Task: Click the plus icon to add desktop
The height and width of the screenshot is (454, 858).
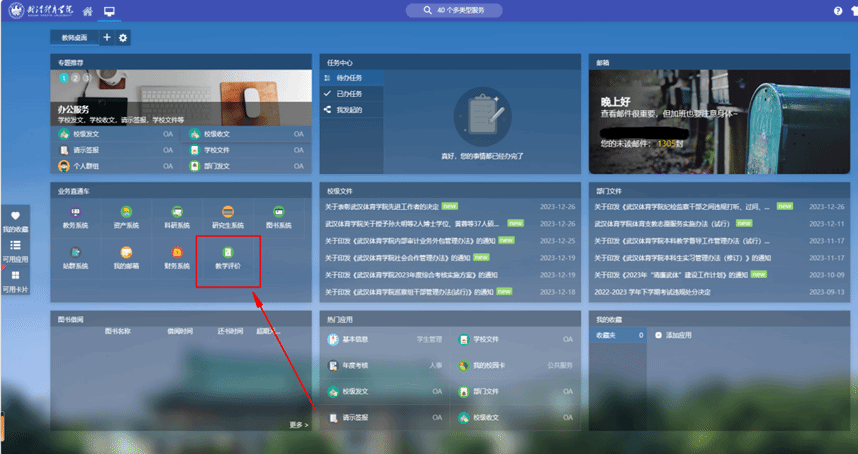Action: click(107, 38)
